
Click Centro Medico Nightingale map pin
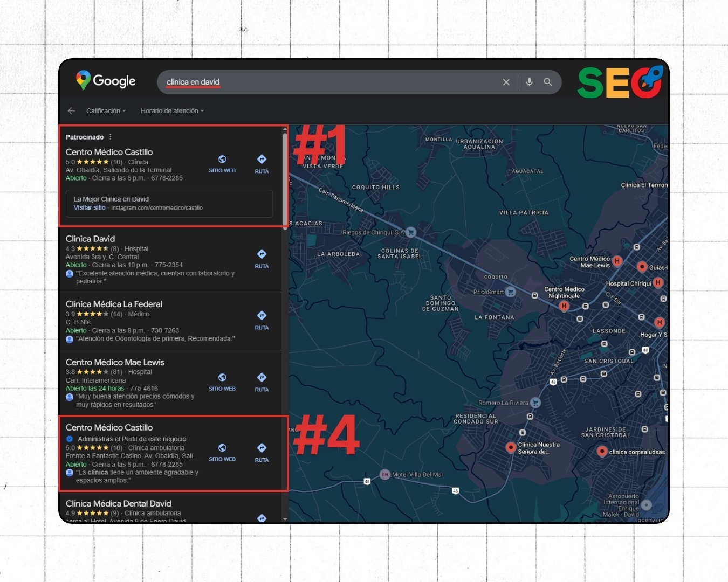pos(564,306)
